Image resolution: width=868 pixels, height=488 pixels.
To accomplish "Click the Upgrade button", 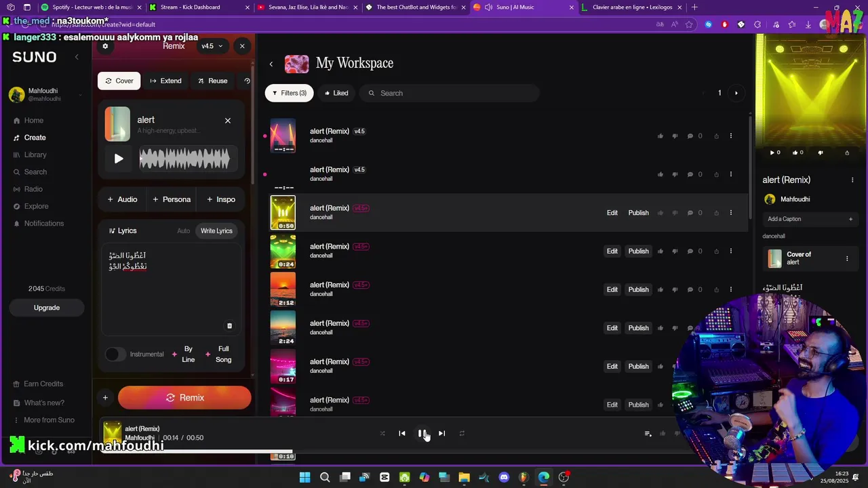I will coord(47,308).
